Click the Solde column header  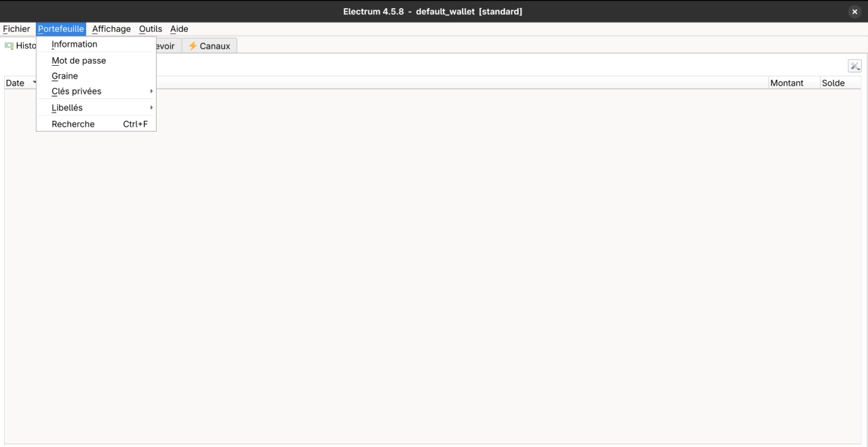pyautogui.click(x=841, y=83)
